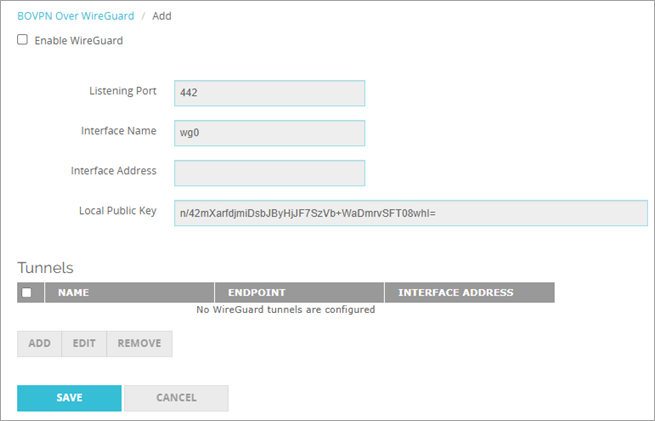The width and height of the screenshot is (655, 421).
Task: Click the INTERFACE ADDRESS column header
Action: 470,292
